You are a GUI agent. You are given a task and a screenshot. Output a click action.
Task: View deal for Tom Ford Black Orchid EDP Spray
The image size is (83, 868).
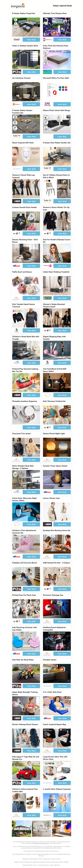click(62, 395)
